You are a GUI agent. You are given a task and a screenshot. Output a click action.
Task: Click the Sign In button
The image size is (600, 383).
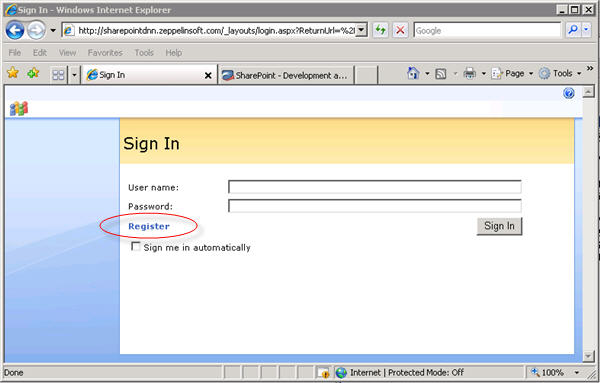click(x=499, y=226)
